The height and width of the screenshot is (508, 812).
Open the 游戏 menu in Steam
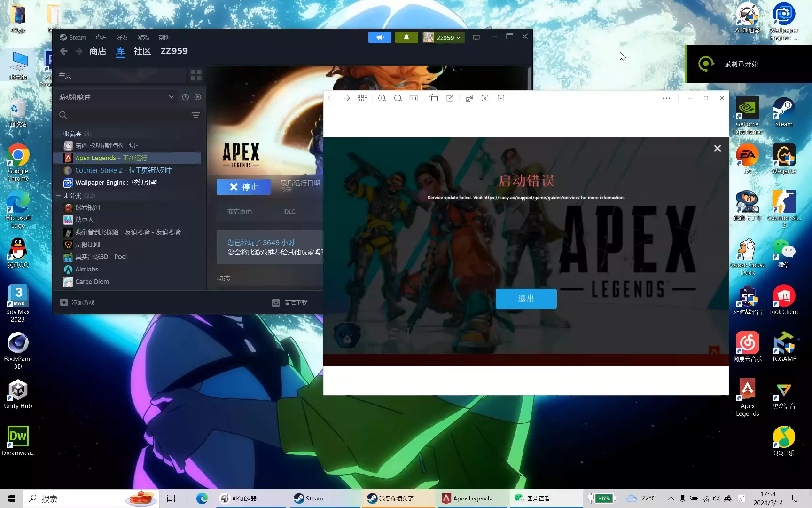(143, 38)
